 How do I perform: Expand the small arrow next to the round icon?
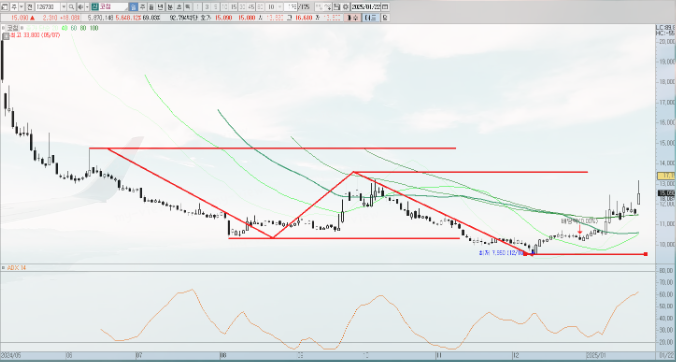tap(87, 6)
